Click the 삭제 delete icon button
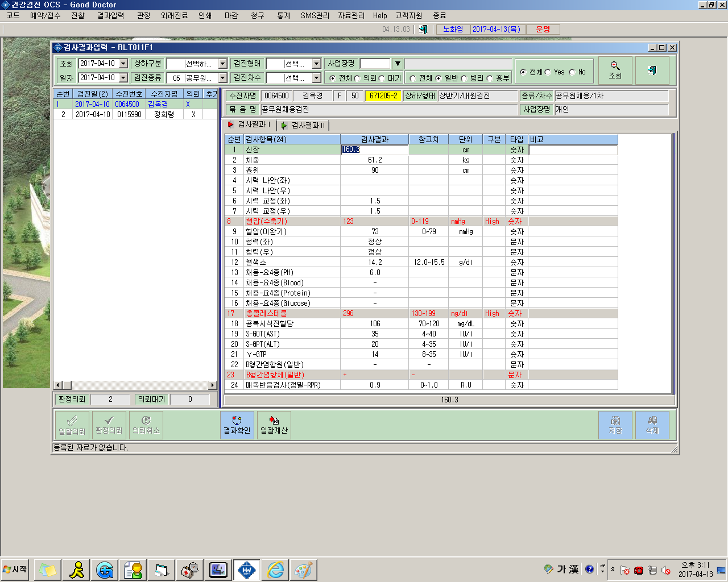This screenshot has width=728, height=582. click(x=652, y=425)
